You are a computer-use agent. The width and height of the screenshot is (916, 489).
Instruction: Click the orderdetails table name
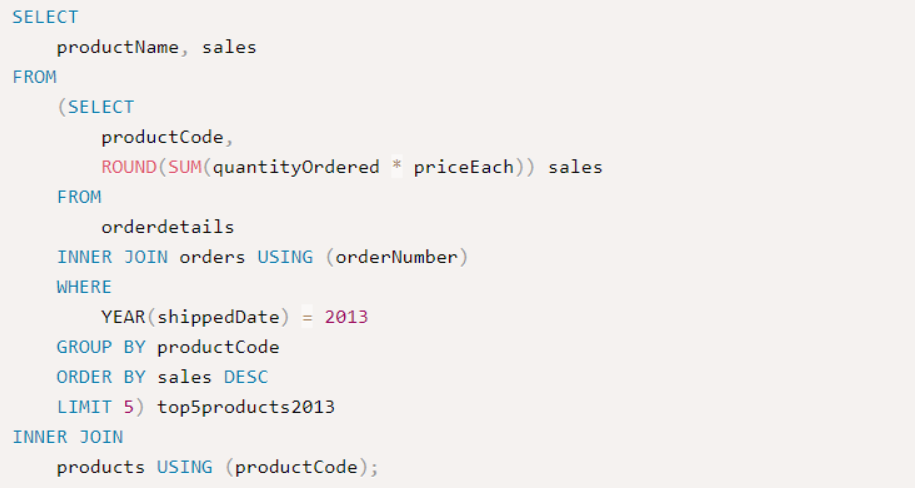click(x=168, y=227)
